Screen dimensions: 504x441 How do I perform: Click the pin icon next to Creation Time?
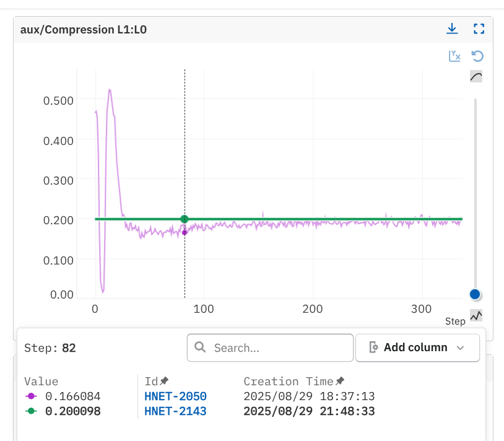coord(340,381)
